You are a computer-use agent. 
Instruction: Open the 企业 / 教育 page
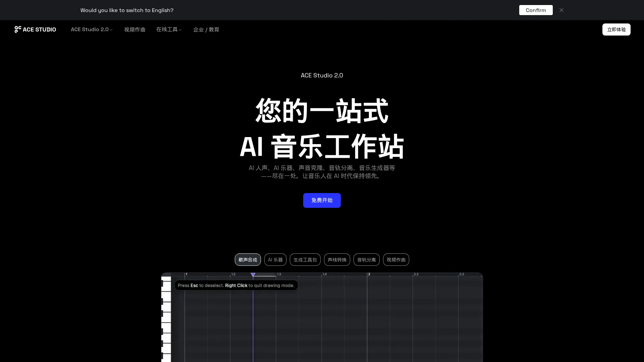pos(206,29)
